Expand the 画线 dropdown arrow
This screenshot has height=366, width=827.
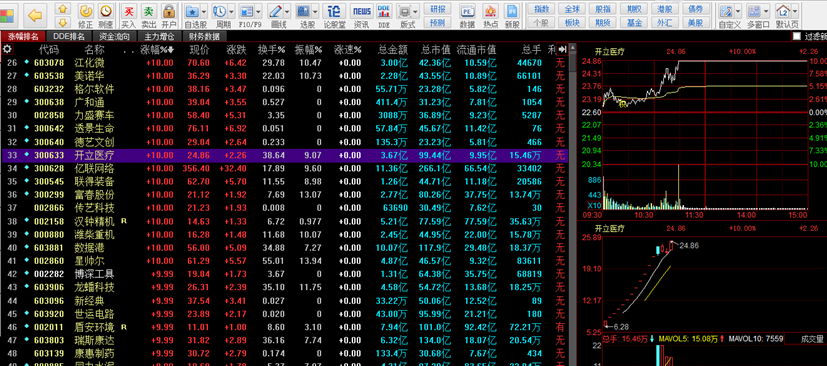pyautogui.click(x=287, y=11)
